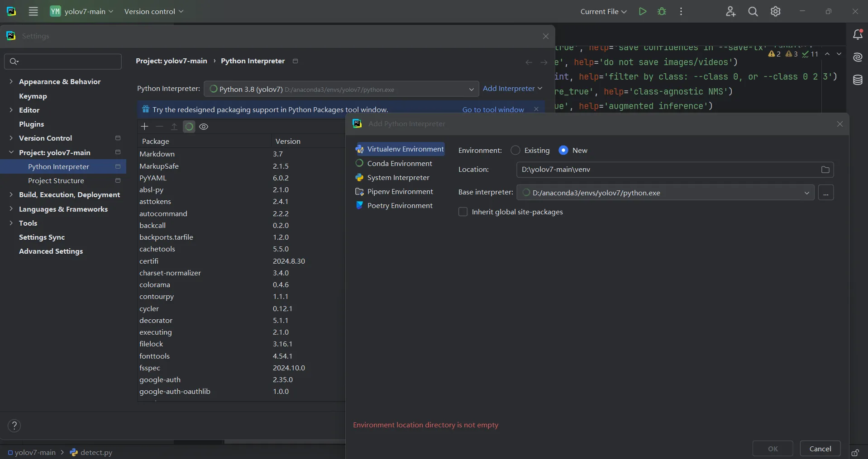
Task: Open the Search Everywhere magnifier icon
Action: pyautogui.click(x=753, y=12)
